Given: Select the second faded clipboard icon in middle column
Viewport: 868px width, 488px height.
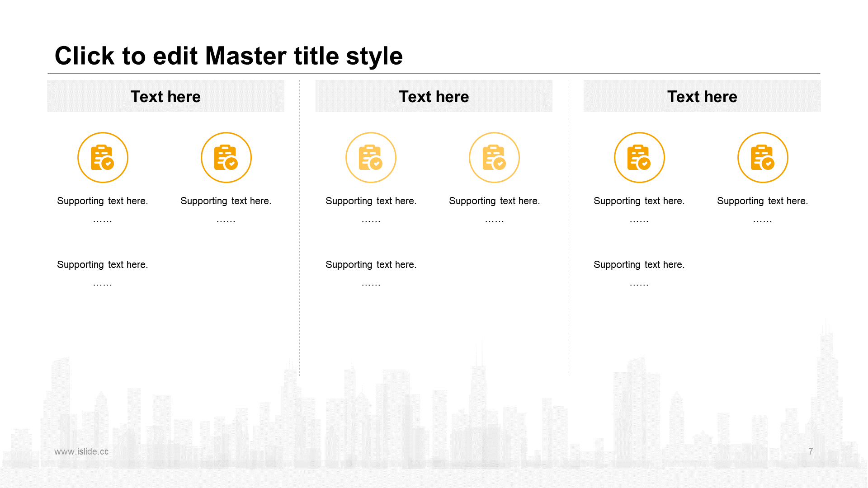Looking at the screenshot, I should (494, 157).
